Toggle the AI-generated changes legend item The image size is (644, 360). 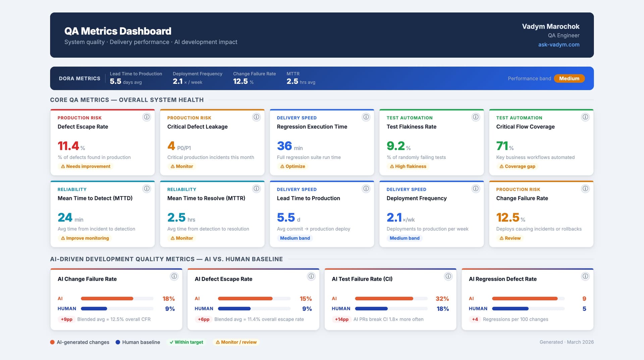click(79, 342)
